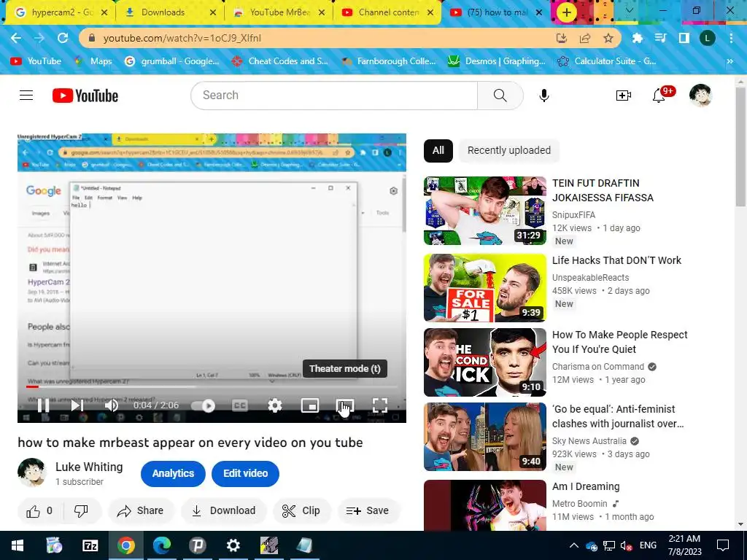
Task: Open the Windows Start menu
Action: coord(18,545)
